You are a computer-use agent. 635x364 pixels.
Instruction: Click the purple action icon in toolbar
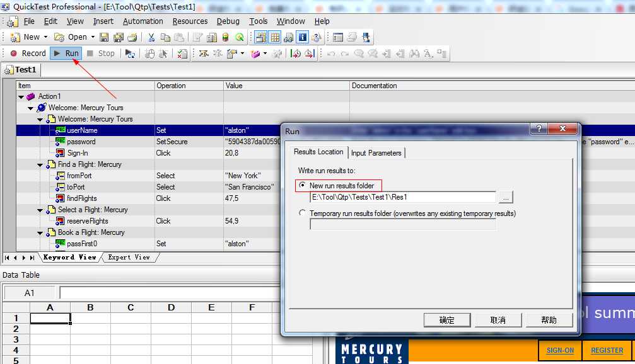click(255, 54)
